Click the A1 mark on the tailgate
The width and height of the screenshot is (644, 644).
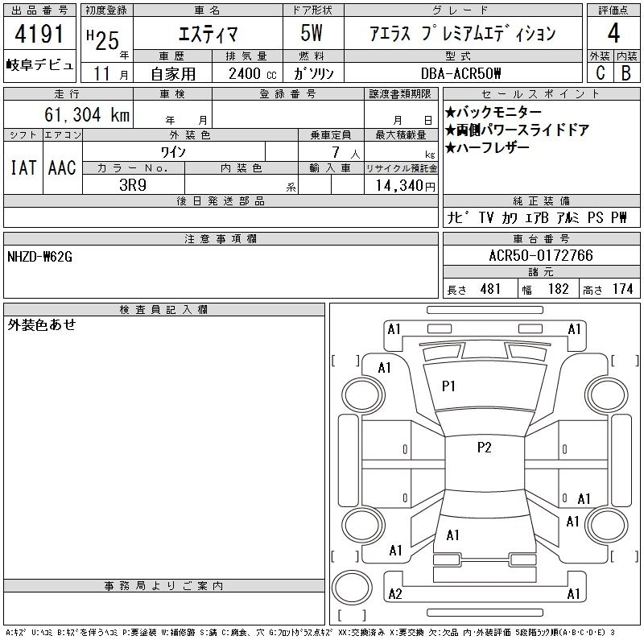(x=452, y=535)
